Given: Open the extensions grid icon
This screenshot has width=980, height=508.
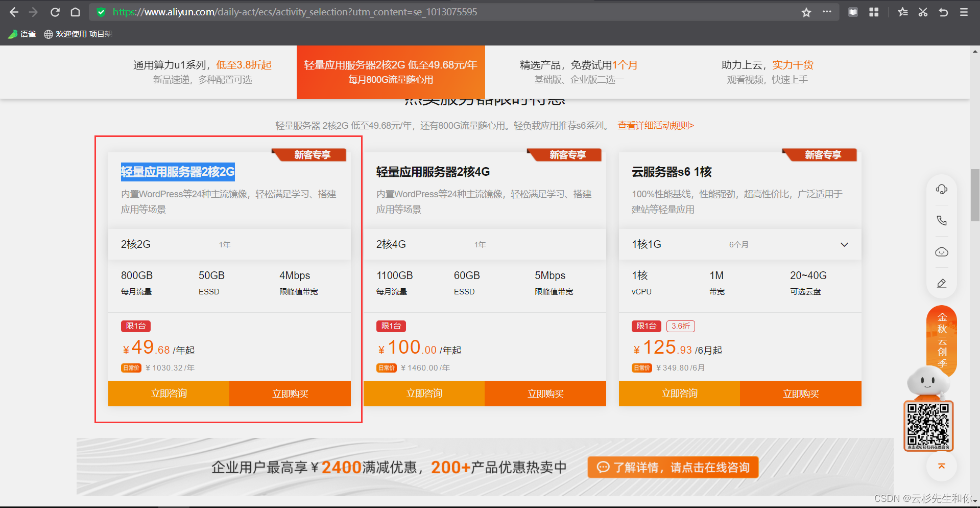Looking at the screenshot, I should (x=874, y=12).
